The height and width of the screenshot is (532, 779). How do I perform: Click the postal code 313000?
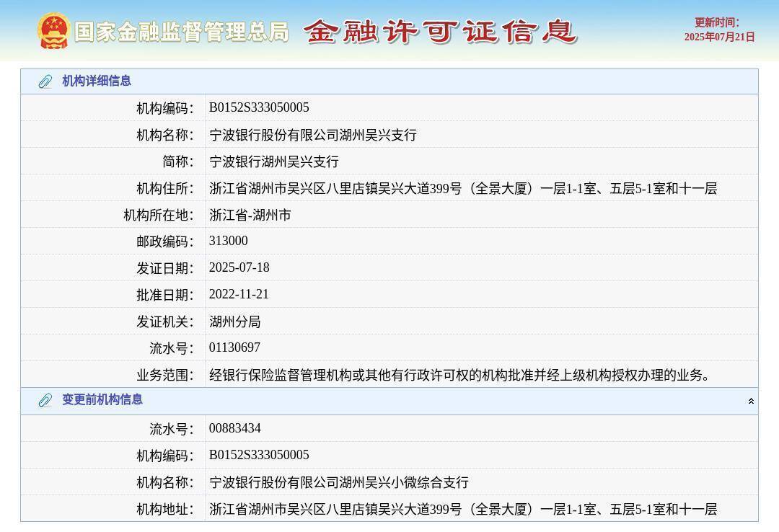tap(228, 241)
